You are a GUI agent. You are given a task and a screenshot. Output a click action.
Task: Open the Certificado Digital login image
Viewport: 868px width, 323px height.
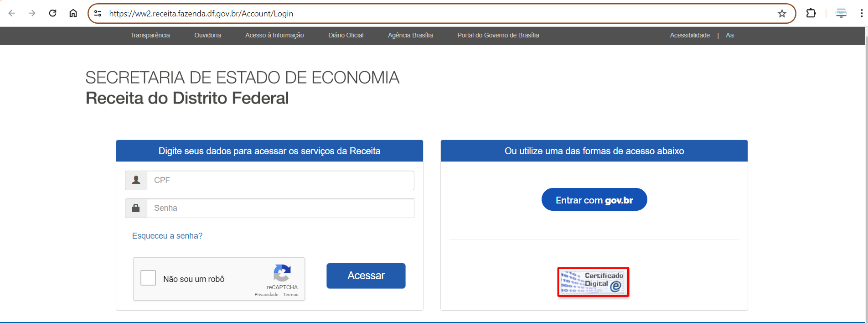tap(593, 282)
